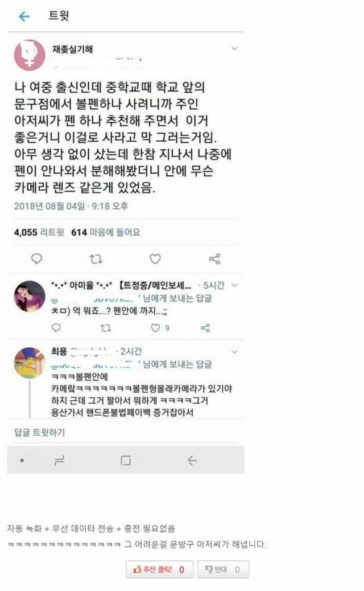This screenshot has width=364, height=591.
Task: Open the 재좆실기해 profile avatar
Action: (x=30, y=55)
